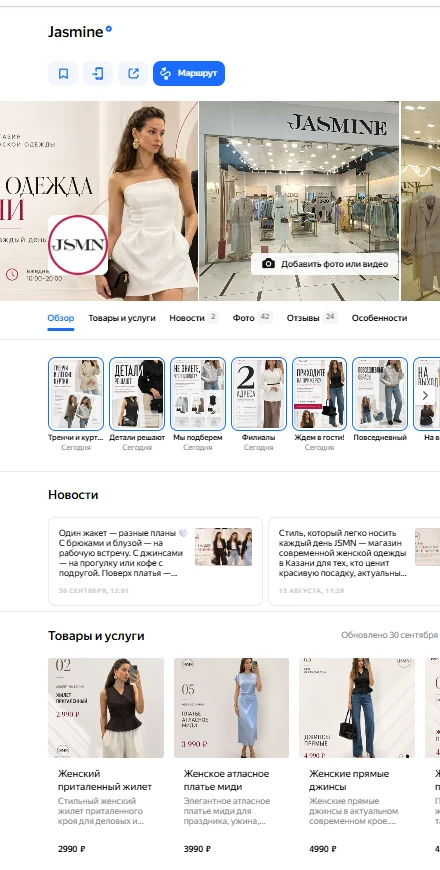Select the Особенности tab
This screenshot has width=440, height=870.
379,318
